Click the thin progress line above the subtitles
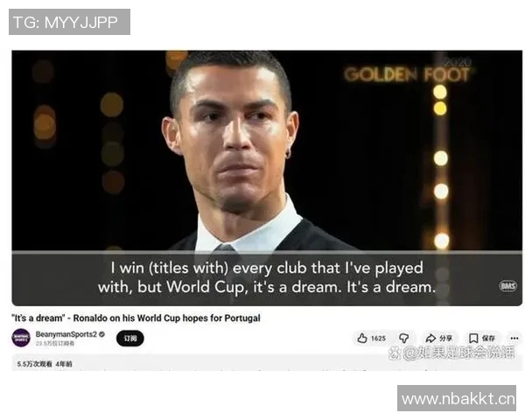Viewport: 525px width, 420px height. pyautogui.click(x=267, y=251)
